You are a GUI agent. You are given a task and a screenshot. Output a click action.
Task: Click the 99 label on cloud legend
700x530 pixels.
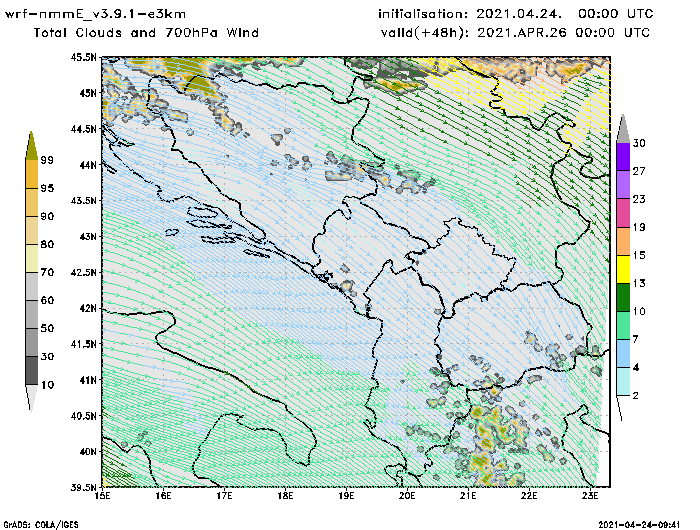click(x=47, y=160)
